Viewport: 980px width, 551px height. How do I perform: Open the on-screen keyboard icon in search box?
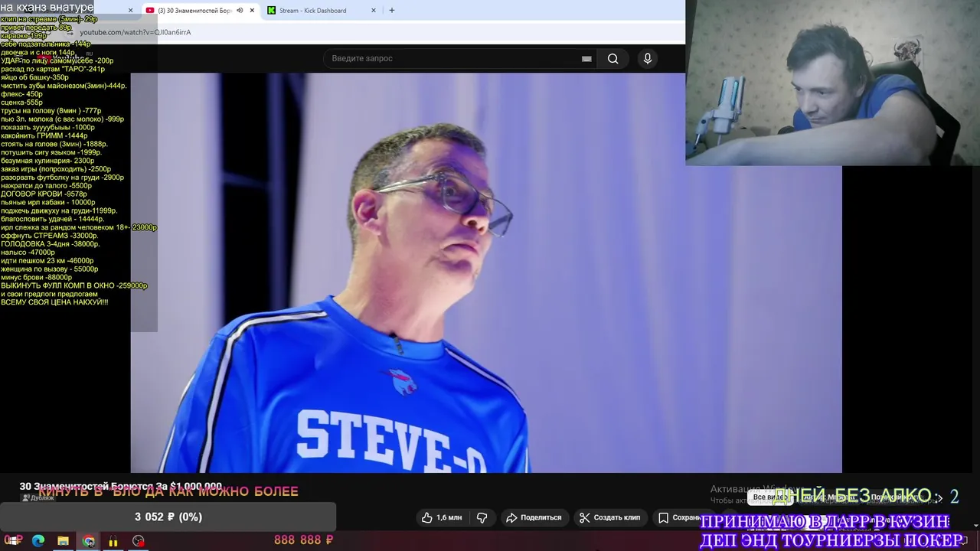(586, 58)
